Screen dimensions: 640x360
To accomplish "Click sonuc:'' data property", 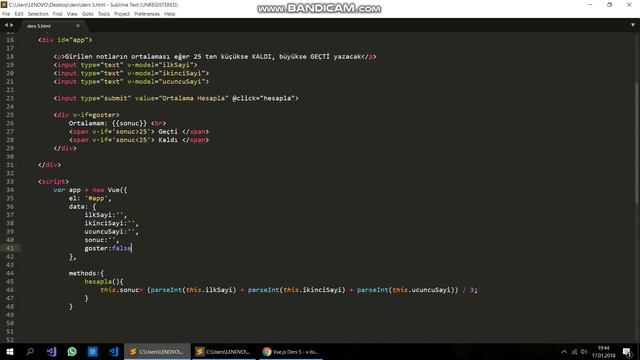I will pyautogui.click(x=102, y=240).
